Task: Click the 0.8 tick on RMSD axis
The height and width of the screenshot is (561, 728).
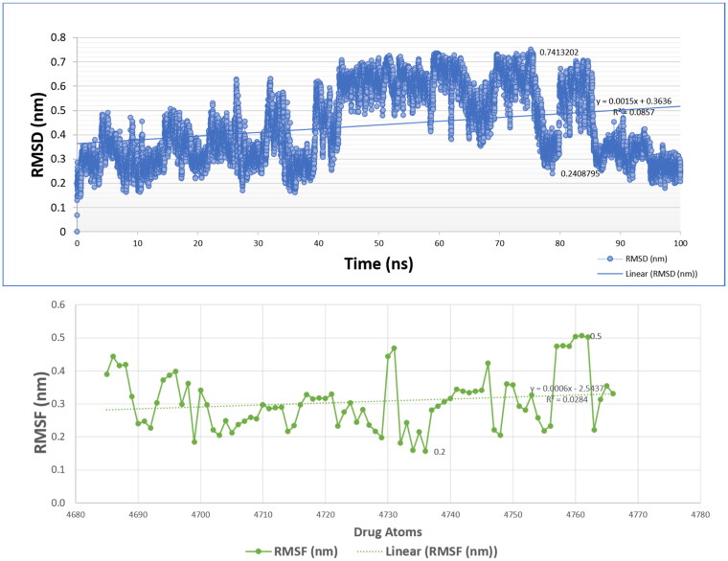Action: click(59, 39)
